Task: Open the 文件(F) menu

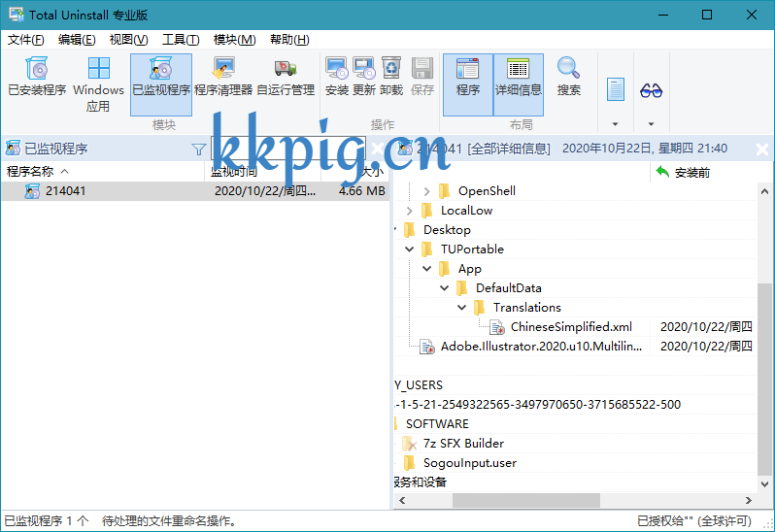Action: pos(25,40)
